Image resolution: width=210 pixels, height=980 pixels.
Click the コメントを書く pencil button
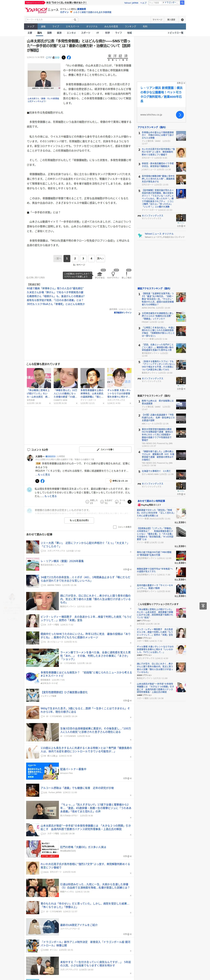coord(105,449)
